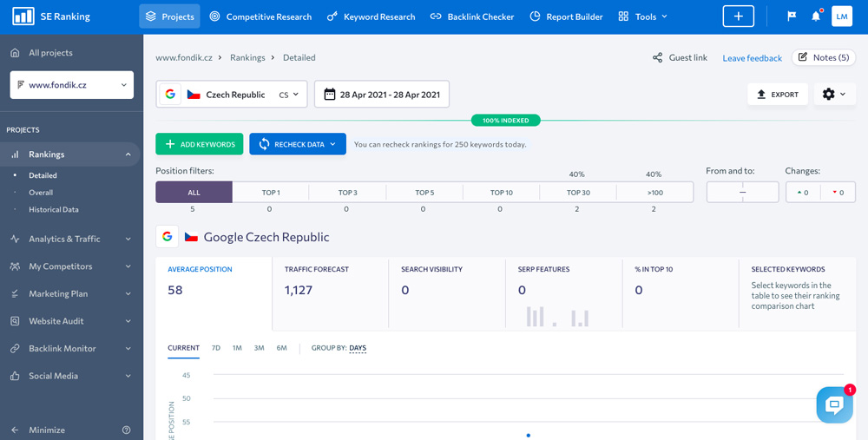The height and width of the screenshot is (440, 868).
Task: Change GROUP BY DAYS setting
Action: pos(358,348)
